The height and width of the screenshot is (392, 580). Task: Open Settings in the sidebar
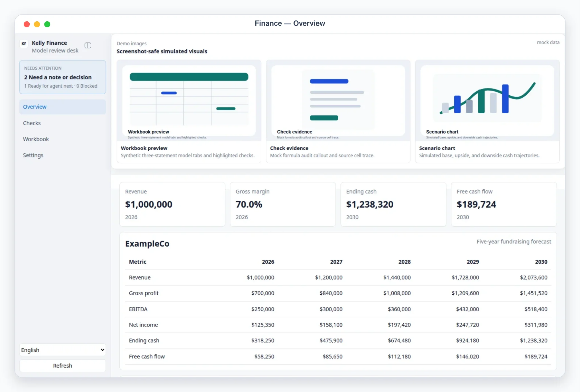coord(63,155)
